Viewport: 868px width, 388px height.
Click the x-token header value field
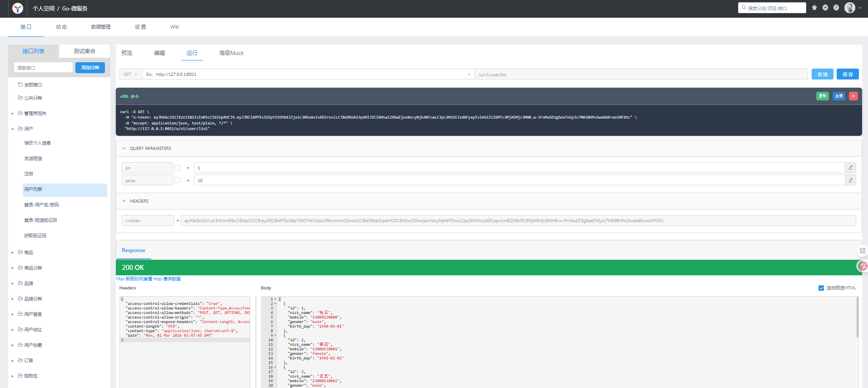tap(518, 220)
